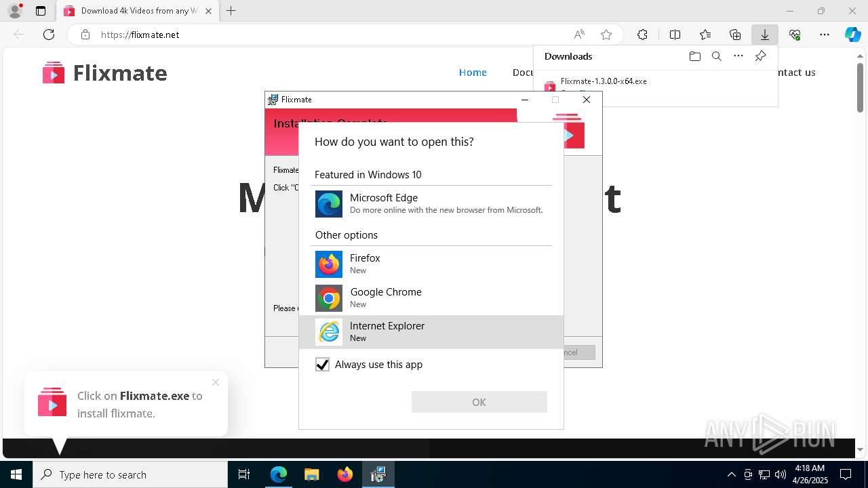The width and height of the screenshot is (868, 488).
Task: Select Microsoft Edge in the open-with dialog
Action: tap(431, 204)
